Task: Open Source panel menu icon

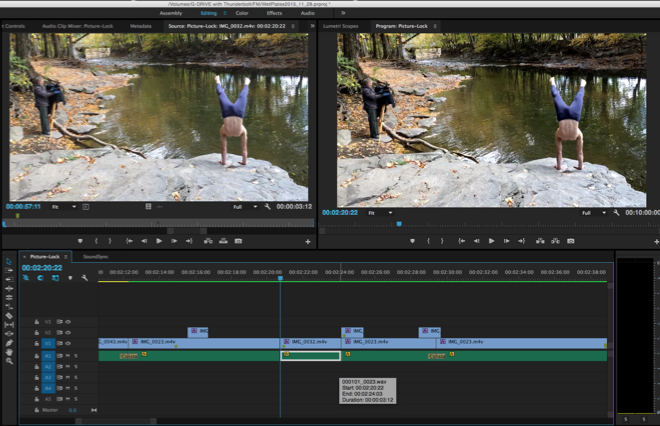Action: click(x=293, y=26)
